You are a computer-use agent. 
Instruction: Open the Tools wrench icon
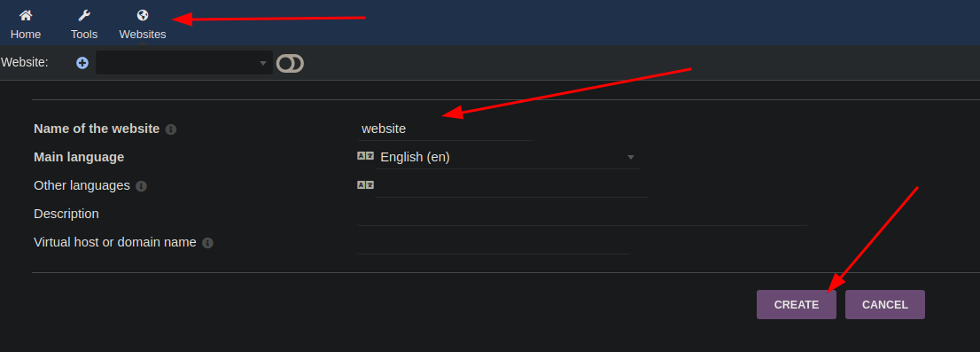click(x=84, y=16)
